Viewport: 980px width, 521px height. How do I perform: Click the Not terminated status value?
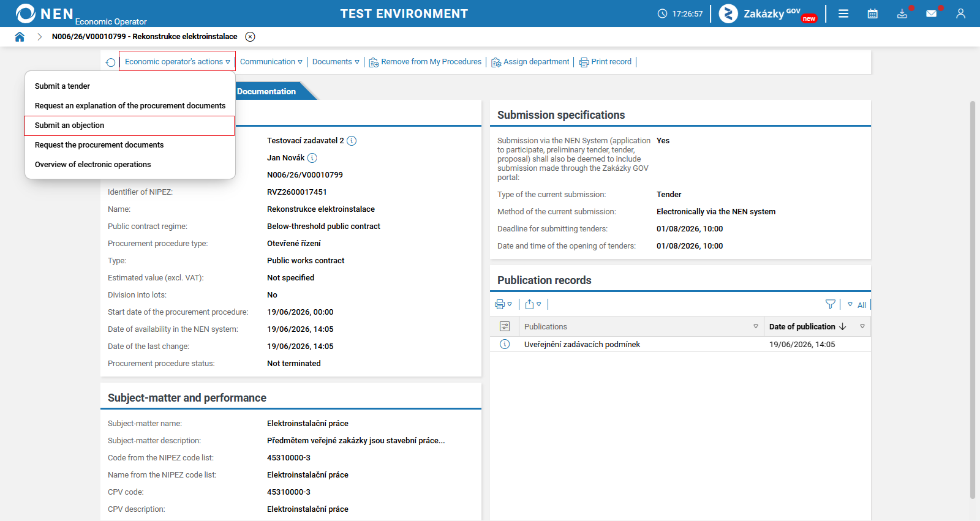click(x=294, y=364)
